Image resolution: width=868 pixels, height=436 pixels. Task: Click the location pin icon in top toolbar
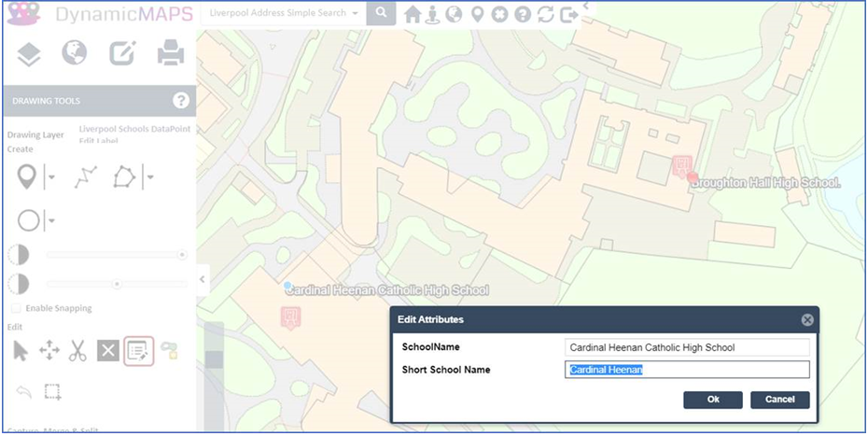(x=477, y=14)
